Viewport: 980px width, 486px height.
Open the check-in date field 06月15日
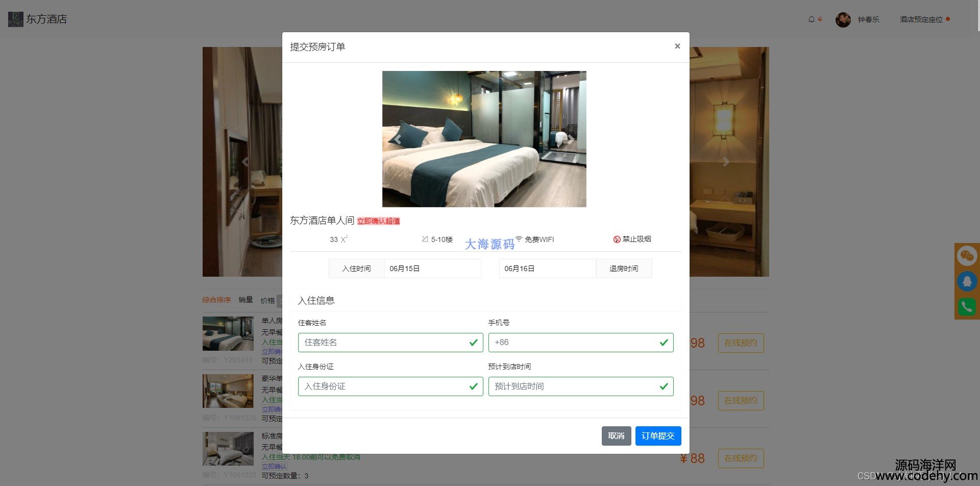(432, 269)
